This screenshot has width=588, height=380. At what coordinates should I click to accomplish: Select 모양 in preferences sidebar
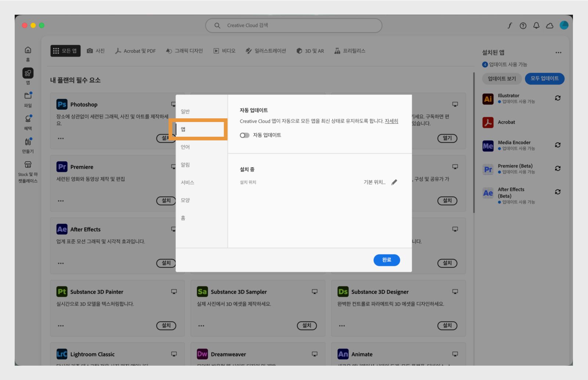tap(185, 200)
